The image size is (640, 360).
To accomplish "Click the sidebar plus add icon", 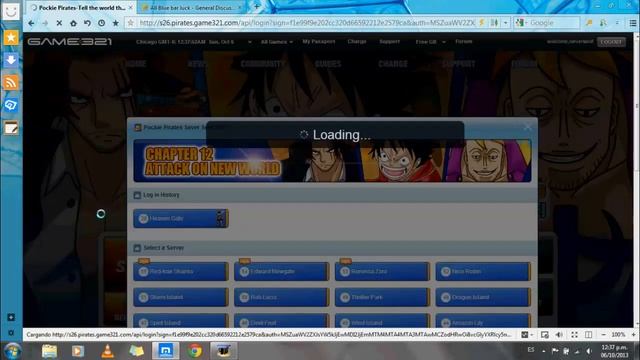I will pos(11,317).
